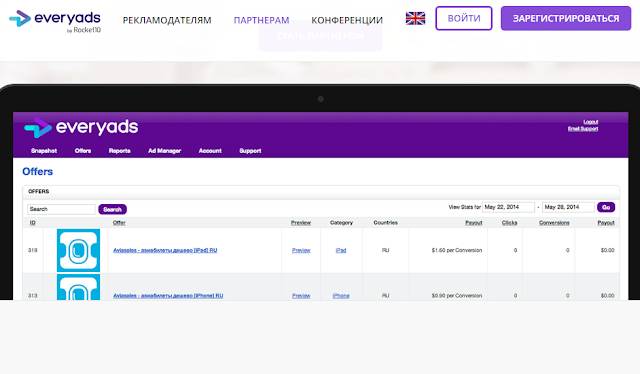Click the ID cell 313
Viewport: 640px width, 374px height.
33,296
